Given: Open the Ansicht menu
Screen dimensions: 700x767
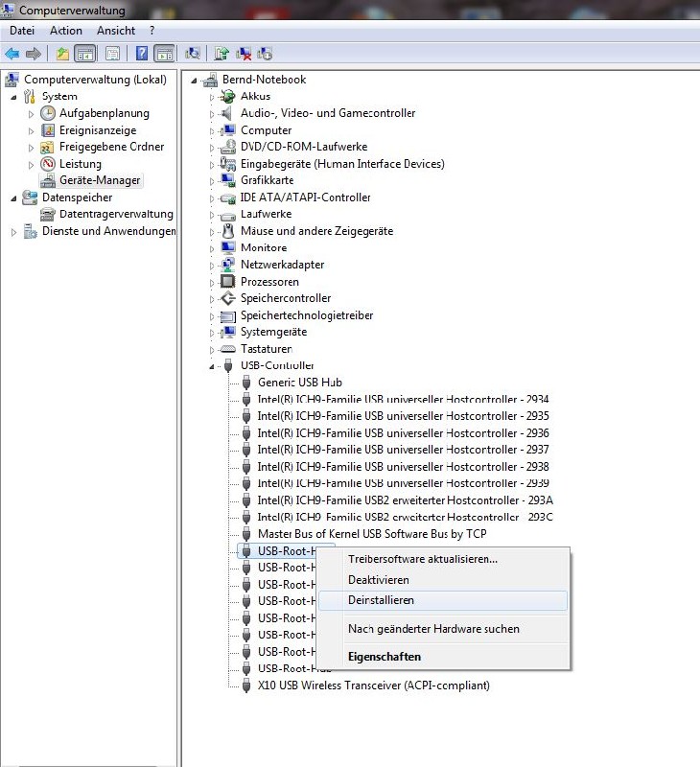Looking at the screenshot, I should [x=116, y=31].
